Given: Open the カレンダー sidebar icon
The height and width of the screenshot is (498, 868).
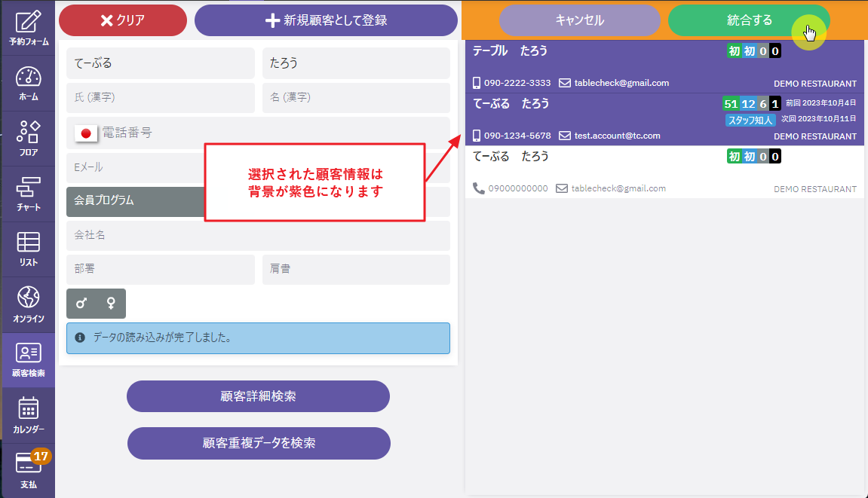Looking at the screenshot, I should (28, 414).
